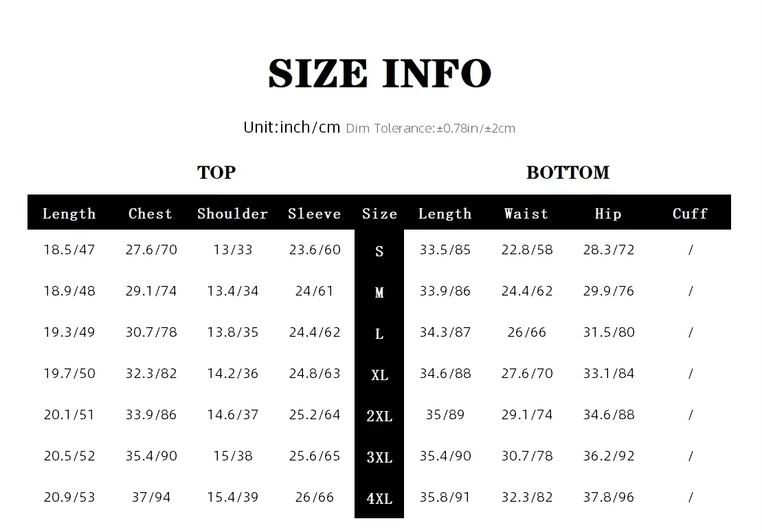762x532 pixels.
Task: Click the SIZE INFO title
Action: (379, 74)
